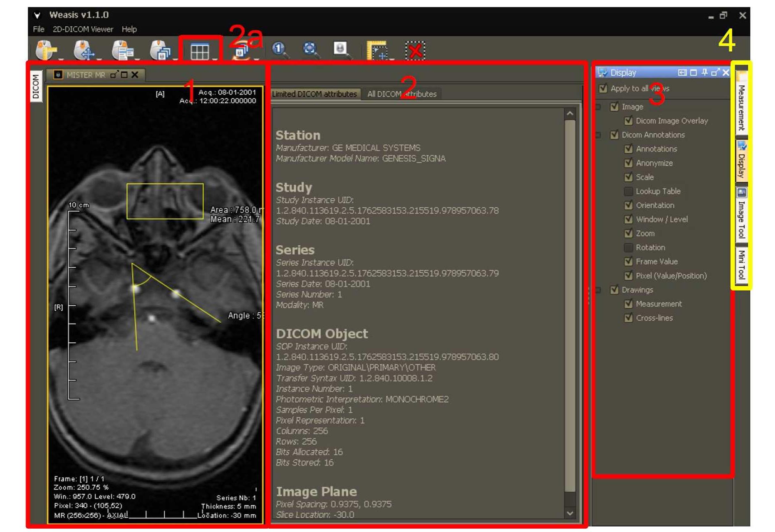Pin the Display panel with the pin icon
Image resolution: width=775 pixels, height=532 pixels.
pyautogui.click(x=704, y=73)
